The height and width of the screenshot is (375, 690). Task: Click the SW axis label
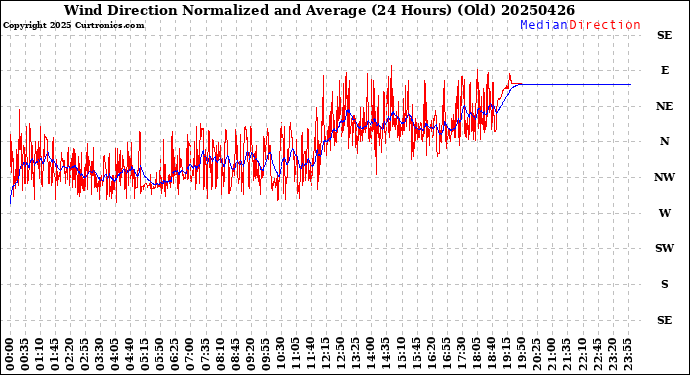click(664, 249)
